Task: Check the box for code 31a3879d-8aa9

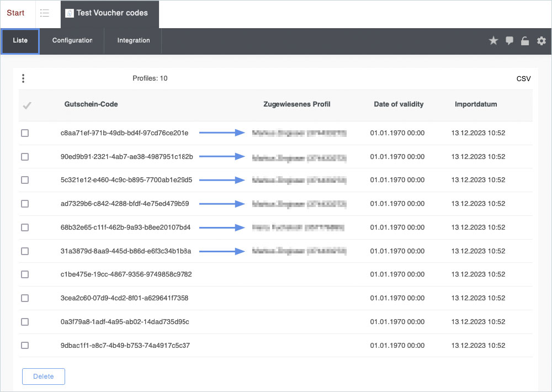Action: pos(25,251)
